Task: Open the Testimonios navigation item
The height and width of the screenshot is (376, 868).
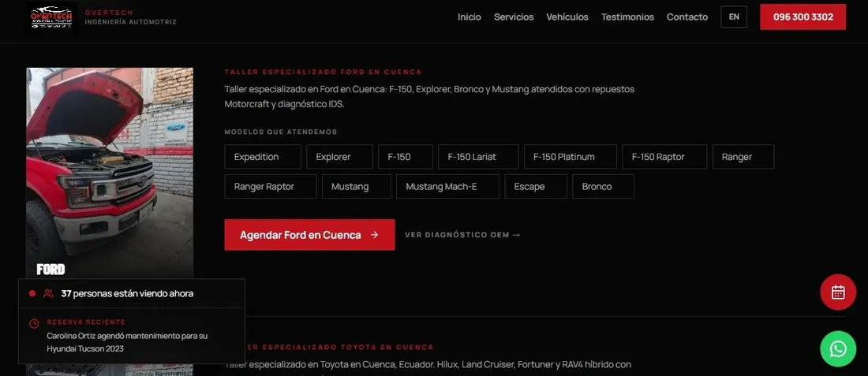Action: point(627,17)
